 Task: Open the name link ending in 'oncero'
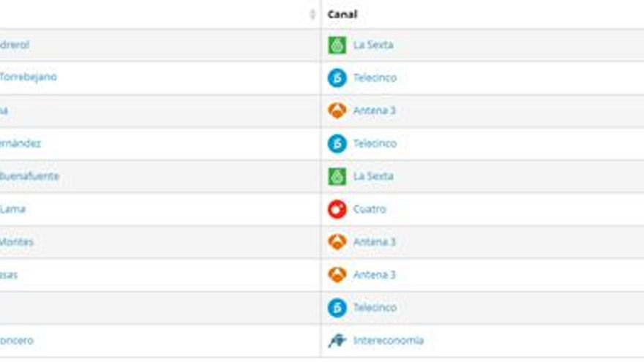point(16,341)
